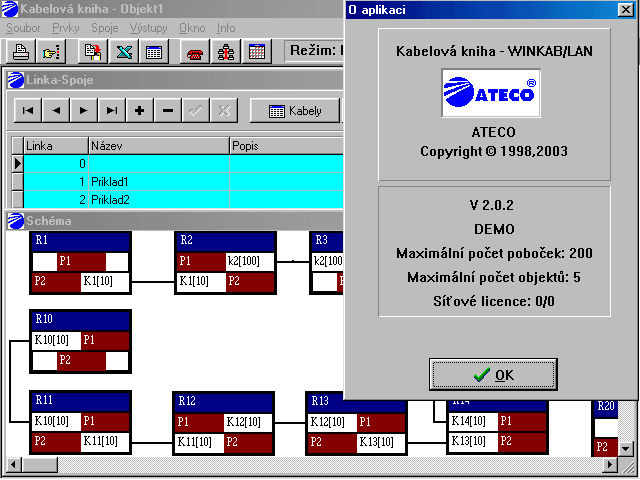Click the Kabelová kniha application icon in title bar

tap(10, 9)
